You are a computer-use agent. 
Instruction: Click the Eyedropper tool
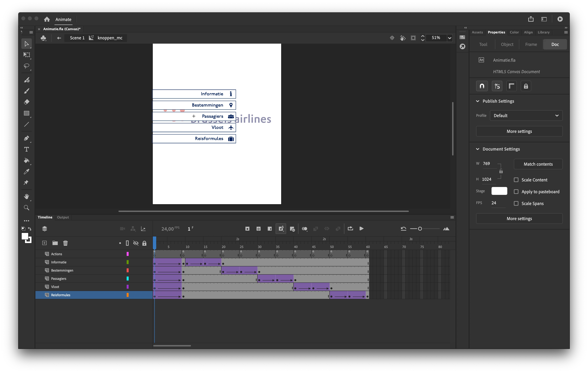26,172
